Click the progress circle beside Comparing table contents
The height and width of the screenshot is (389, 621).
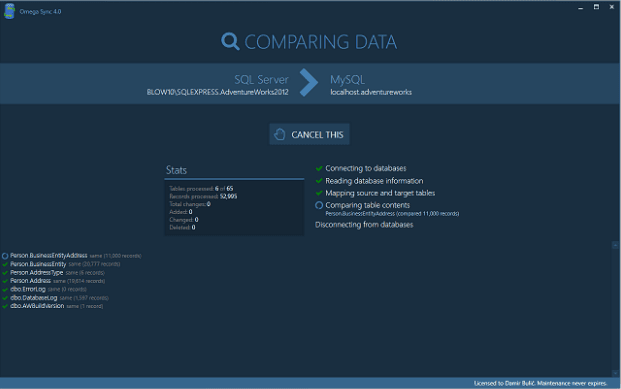319,205
